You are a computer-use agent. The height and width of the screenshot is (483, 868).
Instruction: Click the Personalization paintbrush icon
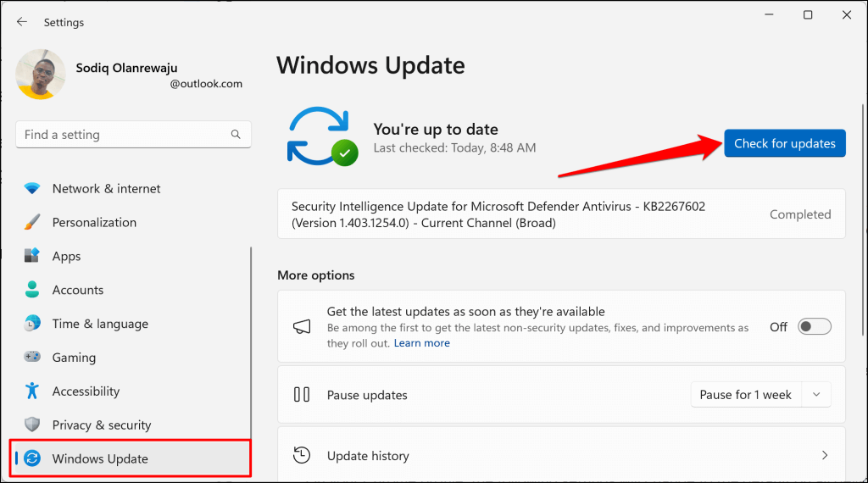point(32,222)
